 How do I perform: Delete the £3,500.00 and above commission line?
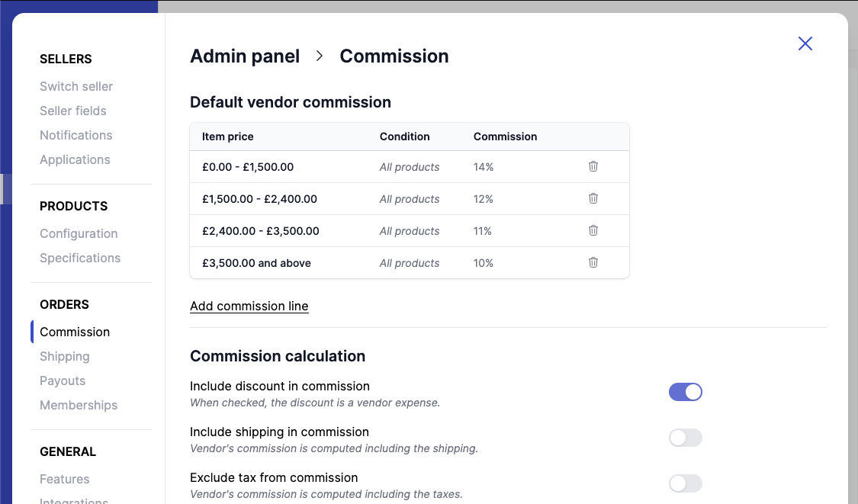click(593, 262)
